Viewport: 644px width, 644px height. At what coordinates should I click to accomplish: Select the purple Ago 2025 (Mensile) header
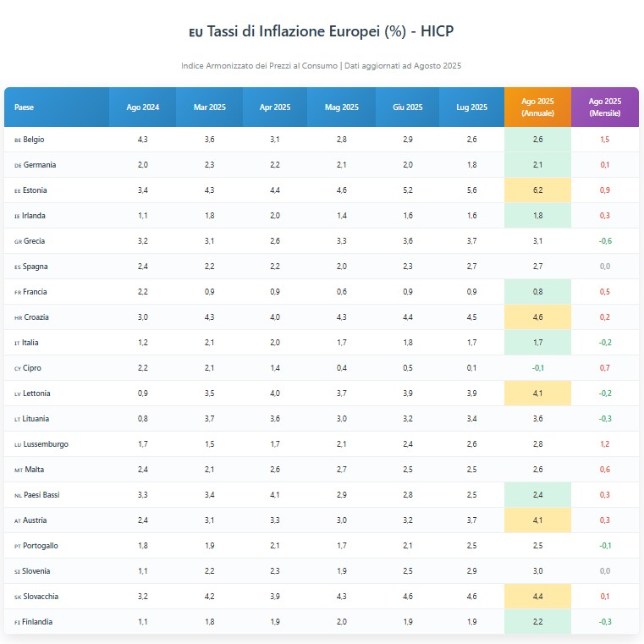[x=604, y=107]
